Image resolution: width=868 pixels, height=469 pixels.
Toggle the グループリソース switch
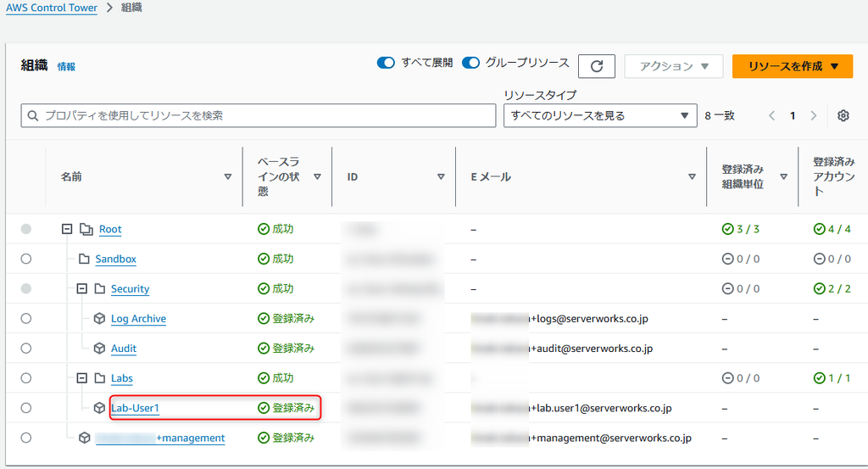point(470,63)
